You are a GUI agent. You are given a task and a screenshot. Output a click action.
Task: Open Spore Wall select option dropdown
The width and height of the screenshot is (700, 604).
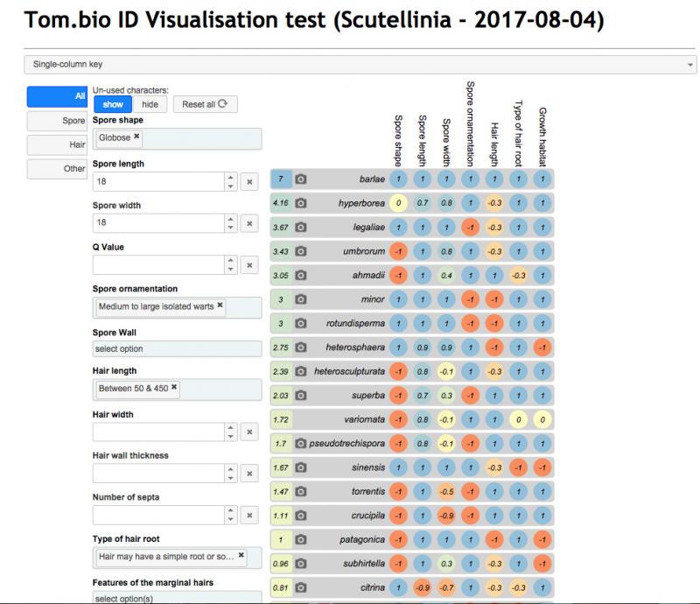178,349
